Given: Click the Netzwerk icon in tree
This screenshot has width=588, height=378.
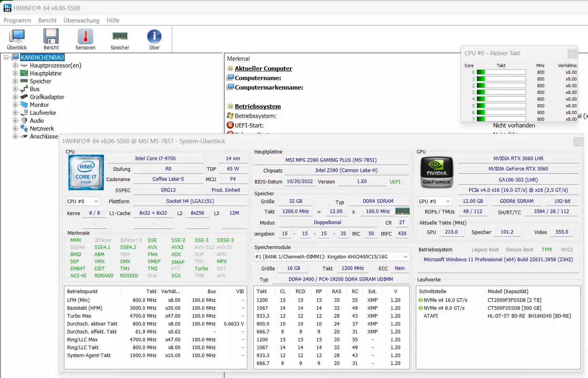Looking at the screenshot, I should (24, 128).
